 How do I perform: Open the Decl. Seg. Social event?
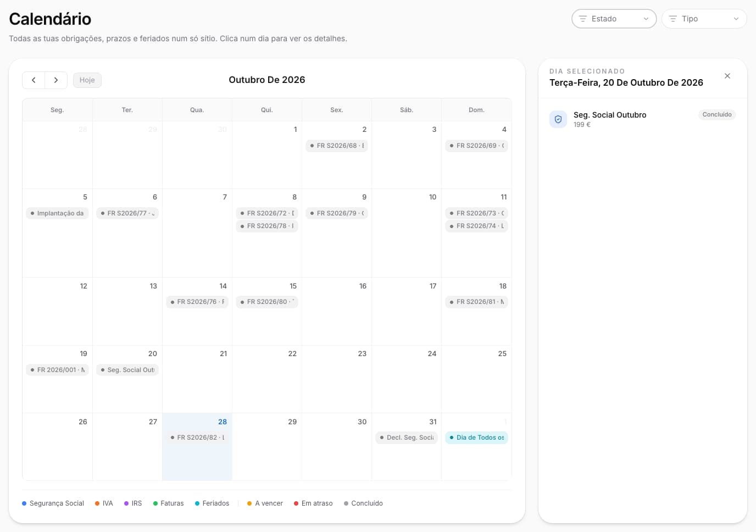[407, 437]
